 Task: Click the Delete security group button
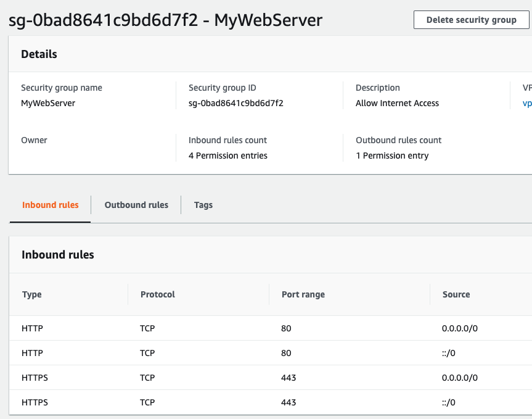(x=471, y=20)
